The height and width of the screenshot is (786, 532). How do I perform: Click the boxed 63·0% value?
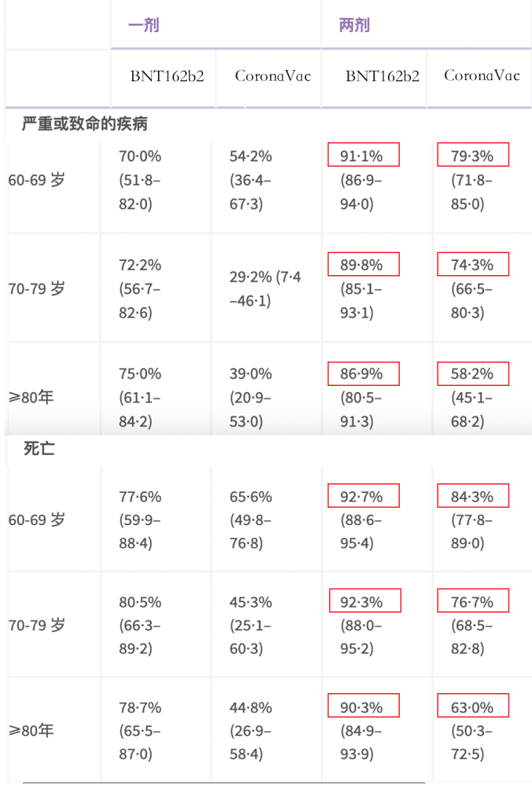pyautogui.click(x=473, y=706)
